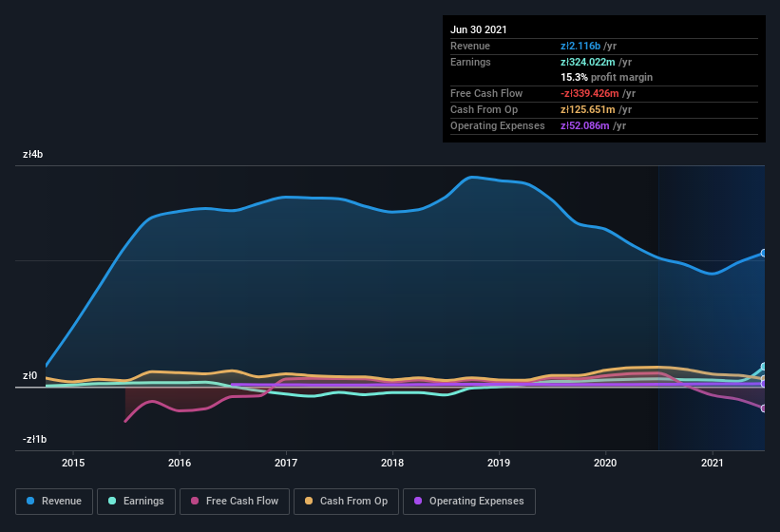
Task: Toggle the Earnings legend button
Action: pyautogui.click(x=136, y=502)
